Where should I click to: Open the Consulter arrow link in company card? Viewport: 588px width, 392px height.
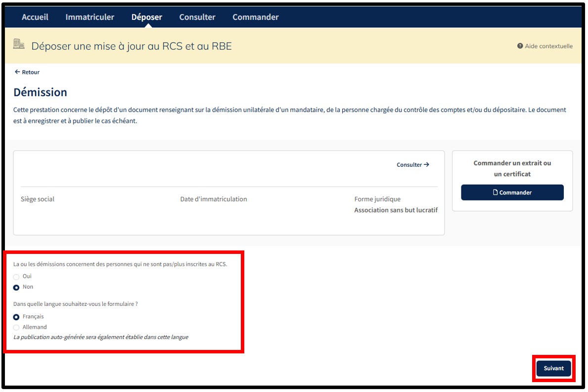coord(412,165)
